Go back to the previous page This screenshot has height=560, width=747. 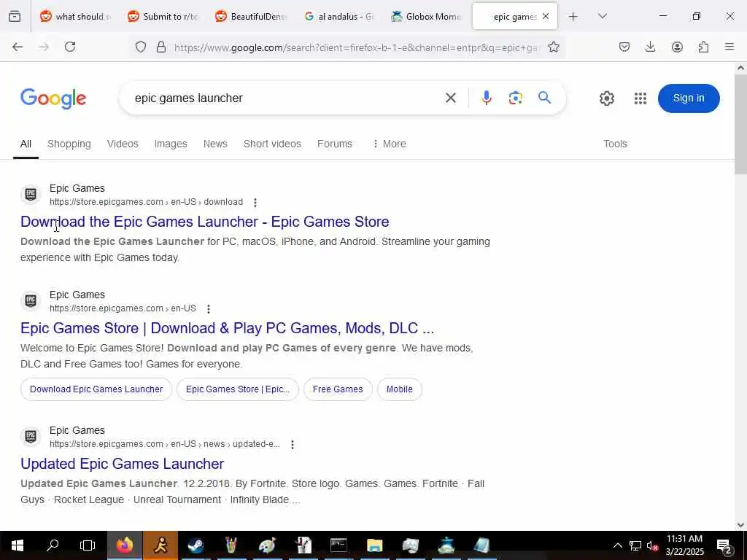coord(18,47)
